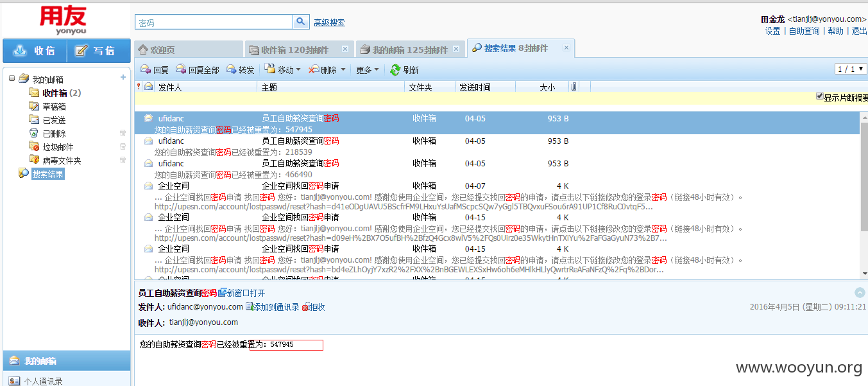Open the page selector 1 / 1 dropdown
Image resolution: width=868 pixels, height=386 pixels.
(x=851, y=69)
